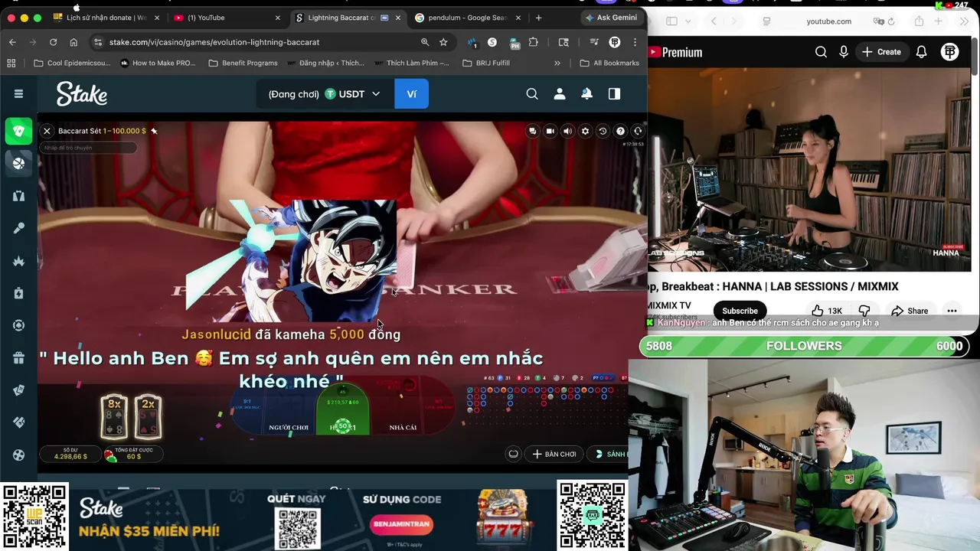Click the YouTube Create button
Image resolution: width=980 pixels, height=551 pixels.
click(x=881, y=52)
